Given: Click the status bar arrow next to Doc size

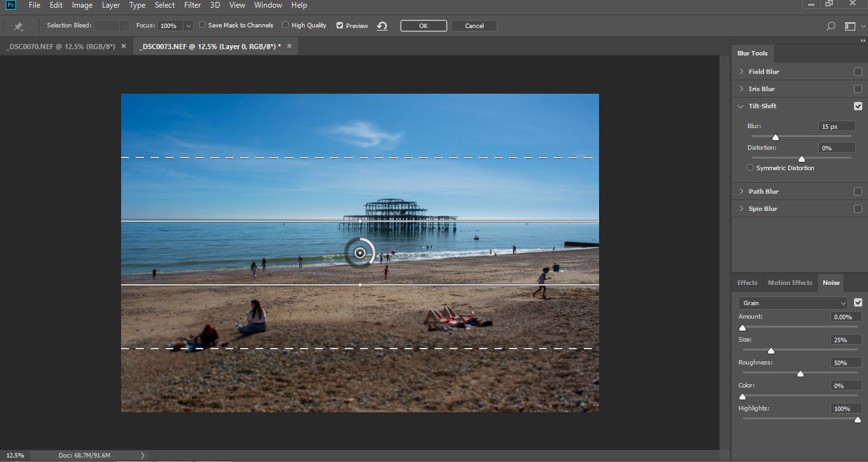Looking at the screenshot, I should pos(142,456).
